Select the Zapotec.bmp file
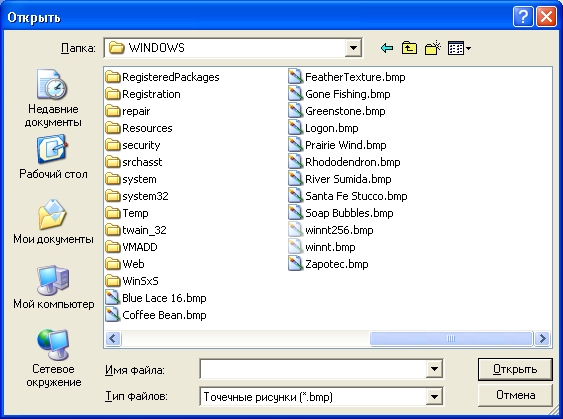 329,264
